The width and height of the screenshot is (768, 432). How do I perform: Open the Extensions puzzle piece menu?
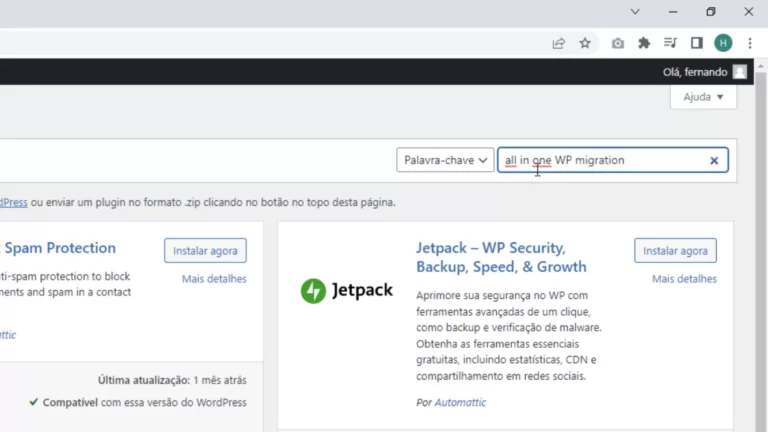644,43
